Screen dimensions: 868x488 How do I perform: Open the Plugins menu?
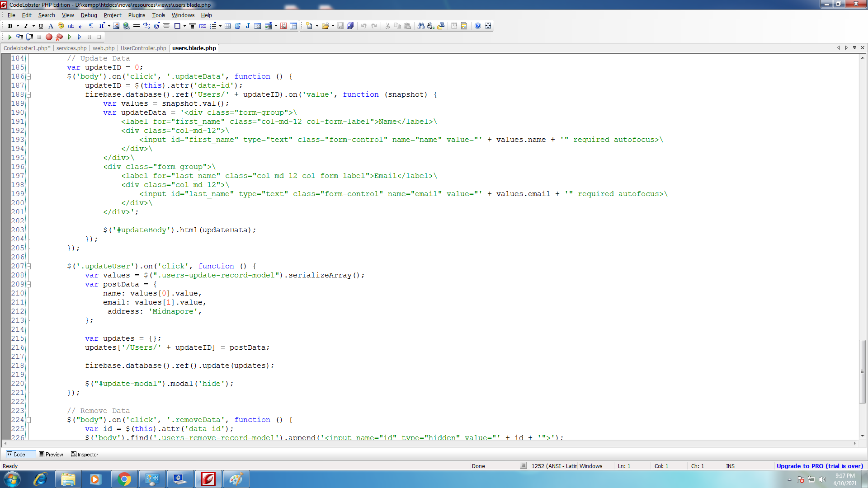pyautogui.click(x=137, y=15)
